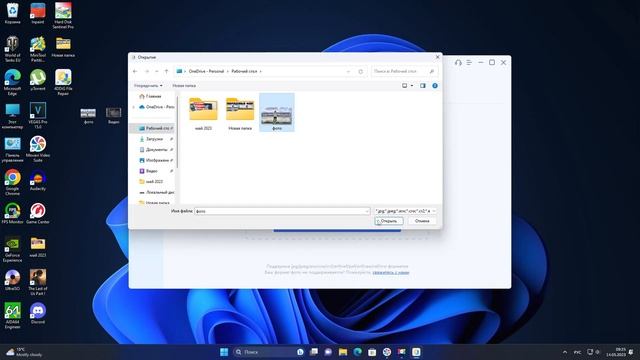The height and width of the screenshot is (360, 640).
Task: Click the OneDrive - Personal breadcrumb segment
Action: click(x=206, y=71)
